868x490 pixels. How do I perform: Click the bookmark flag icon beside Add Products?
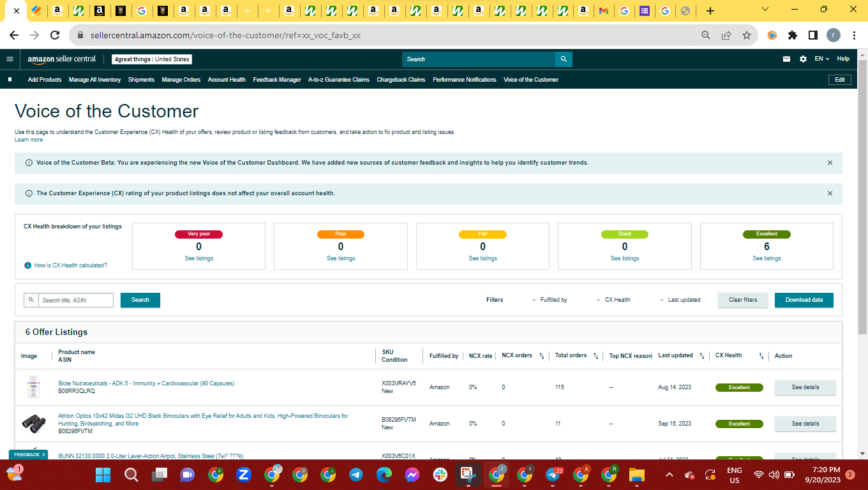pos(10,80)
